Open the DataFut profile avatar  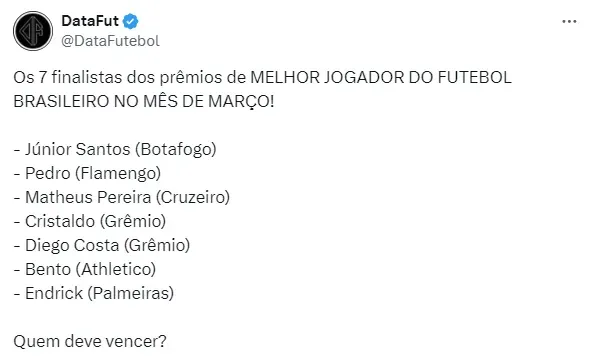point(33,31)
